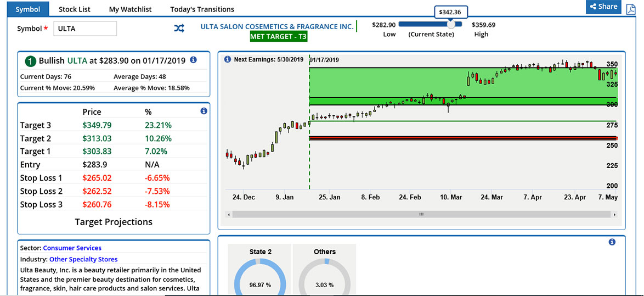The height and width of the screenshot is (296, 644).
Task: Click the green number 1 signal badge
Action: [31, 60]
